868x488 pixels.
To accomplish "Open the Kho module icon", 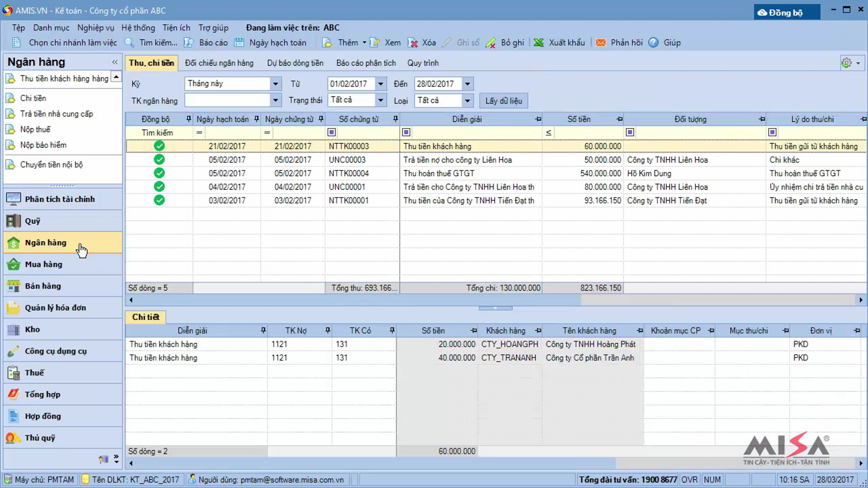I will pos(13,329).
